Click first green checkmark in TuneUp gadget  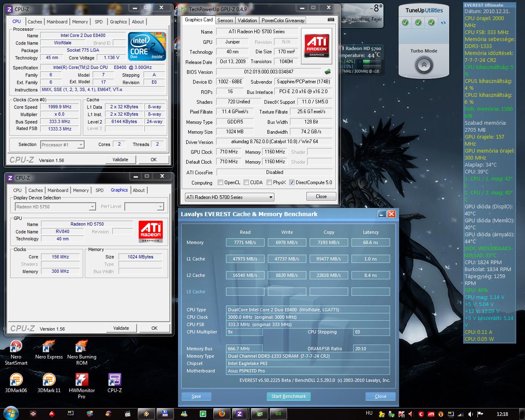pyautogui.click(x=405, y=23)
